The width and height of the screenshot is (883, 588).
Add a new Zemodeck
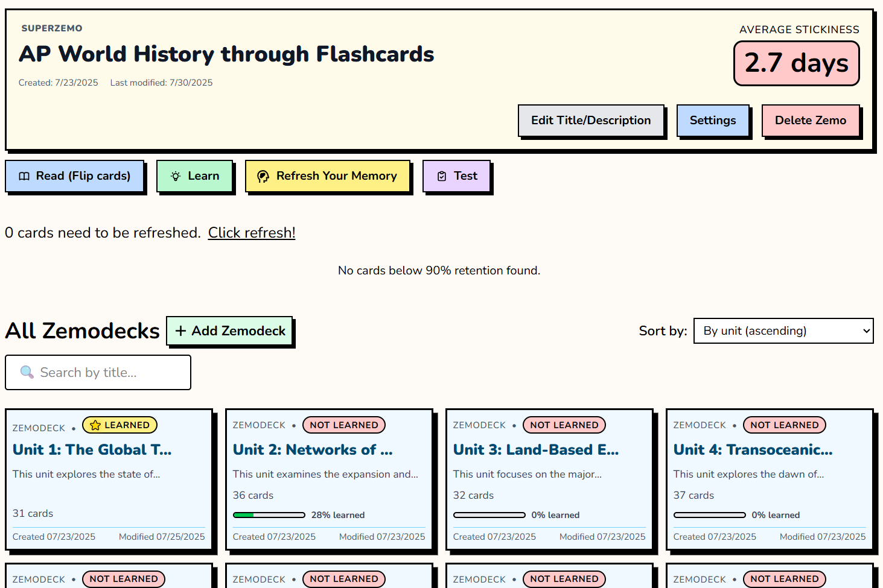(x=229, y=331)
